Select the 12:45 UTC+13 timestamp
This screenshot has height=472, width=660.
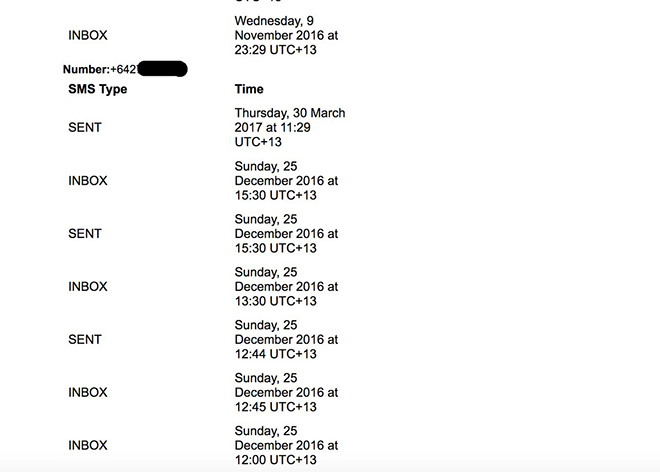click(286, 392)
